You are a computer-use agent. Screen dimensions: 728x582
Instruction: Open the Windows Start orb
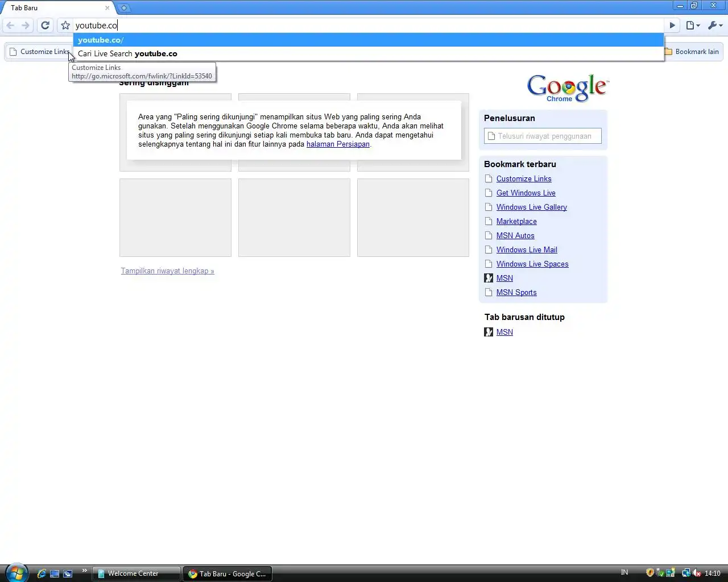[x=16, y=573]
